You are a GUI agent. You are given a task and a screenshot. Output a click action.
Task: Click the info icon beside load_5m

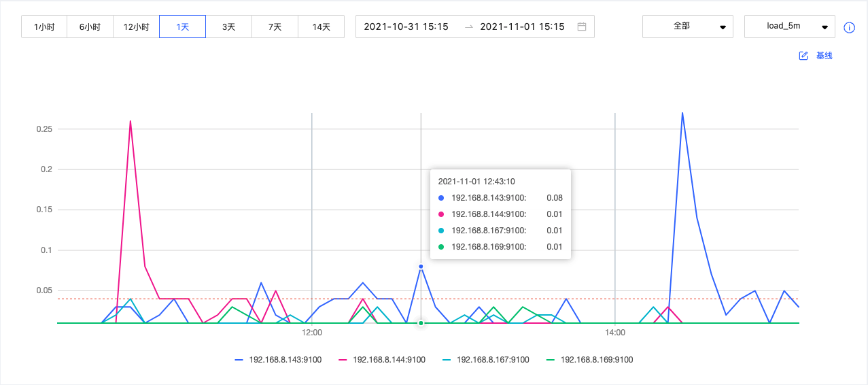(848, 27)
